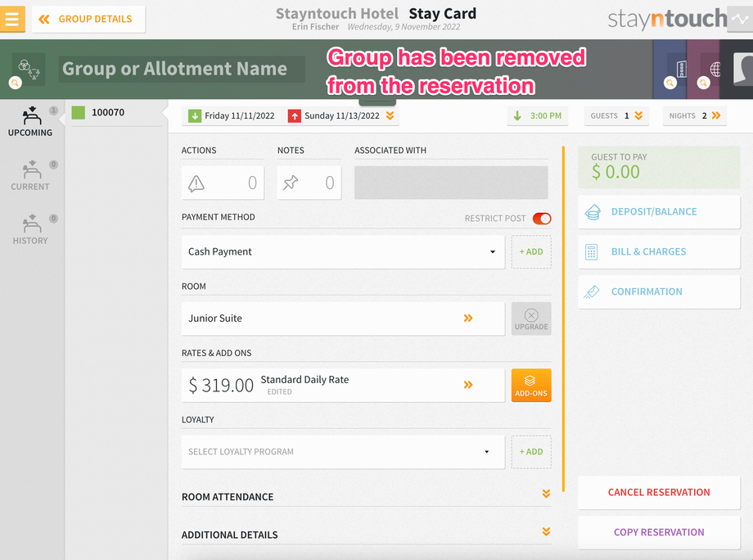The image size is (753, 560).
Task: Open the travel agent card search icon
Action: tap(704, 83)
